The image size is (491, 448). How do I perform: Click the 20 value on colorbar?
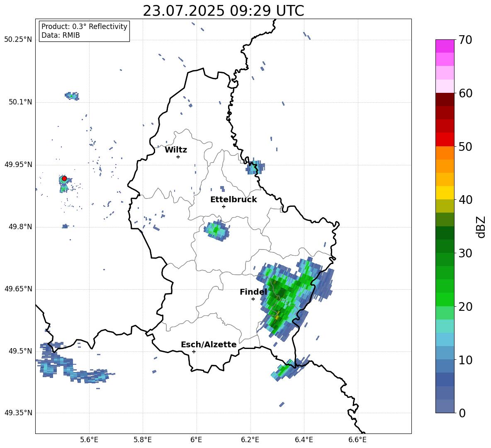pos(465,306)
